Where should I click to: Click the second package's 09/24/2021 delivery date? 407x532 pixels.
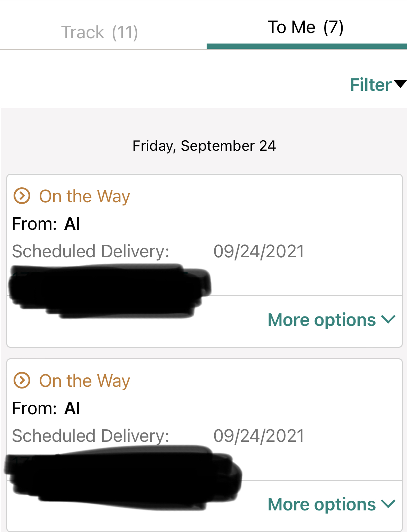(x=259, y=436)
